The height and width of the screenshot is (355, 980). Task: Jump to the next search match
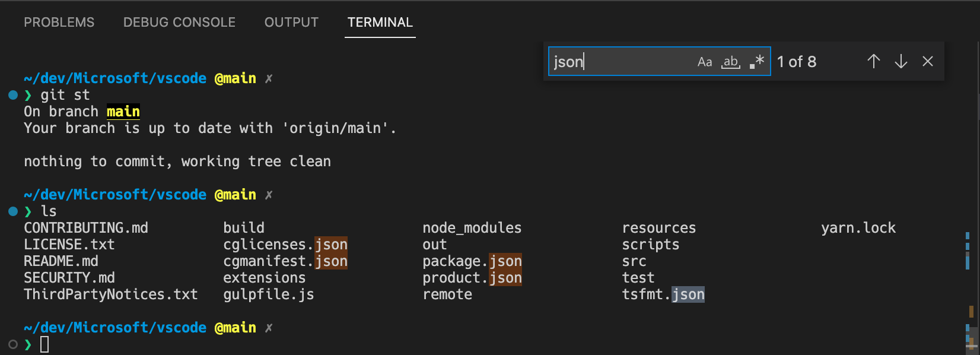[901, 61]
